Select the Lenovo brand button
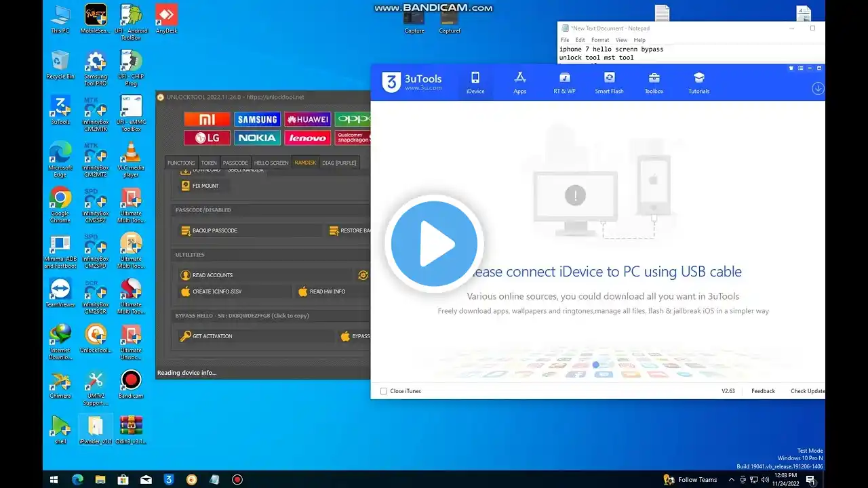 pyautogui.click(x=307, y=138)
